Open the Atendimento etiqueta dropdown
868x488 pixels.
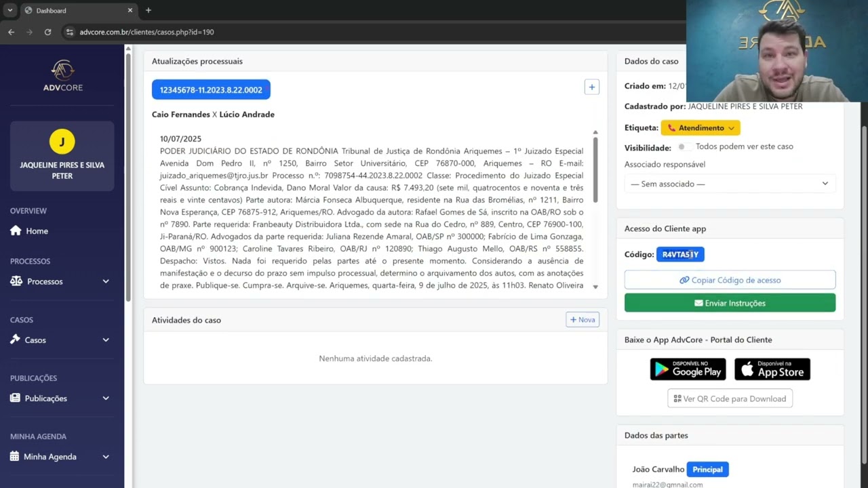pyautogui.click(x=701, y=127)
